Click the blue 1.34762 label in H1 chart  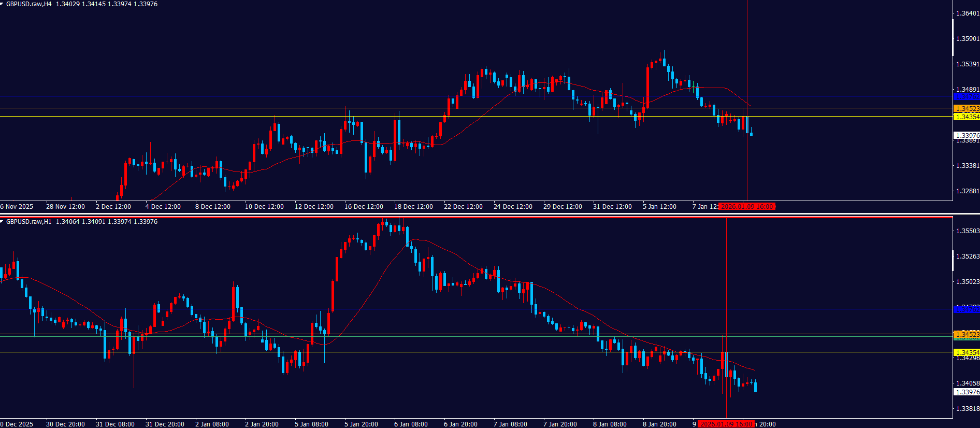(967, 309)
